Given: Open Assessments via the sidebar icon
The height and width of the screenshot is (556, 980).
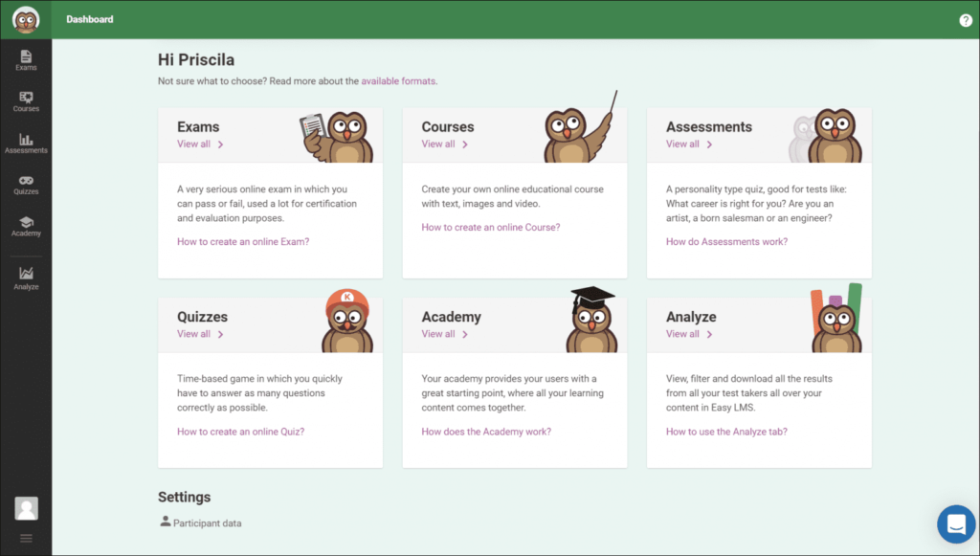Looking at the screenshot, I should pos(25,144).
